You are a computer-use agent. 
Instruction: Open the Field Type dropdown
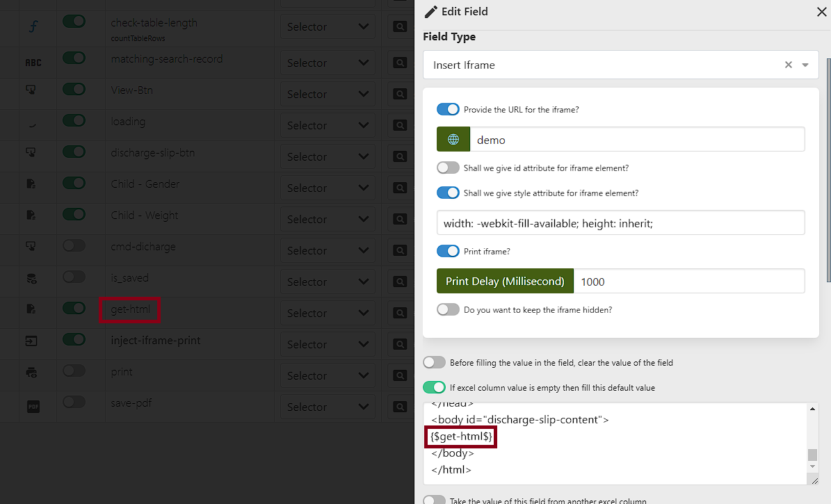click(805, 65)
